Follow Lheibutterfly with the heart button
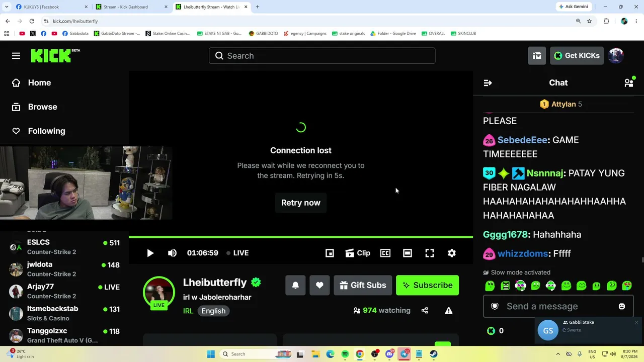The height and width of the screenshot is (362, 644). coord(319,285)
